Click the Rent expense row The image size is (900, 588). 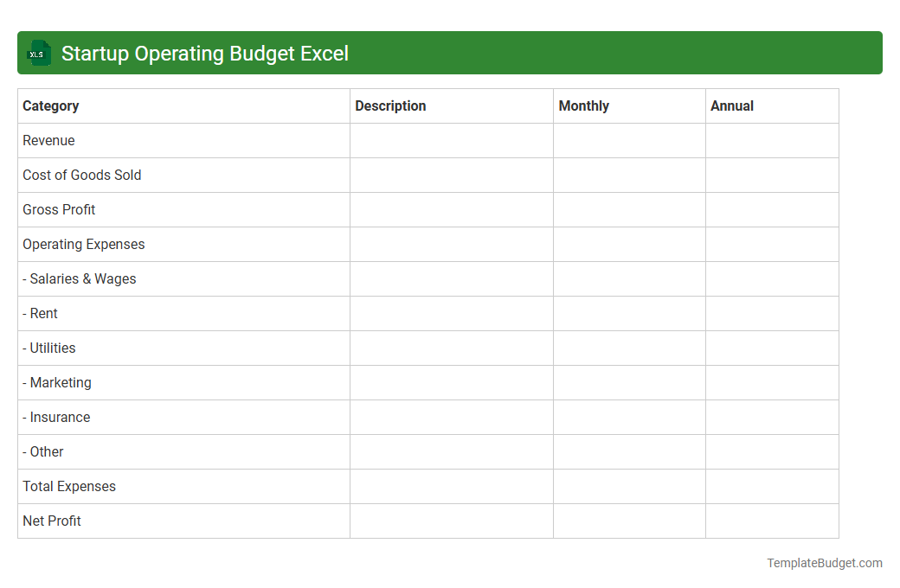(x=40, y=313)
